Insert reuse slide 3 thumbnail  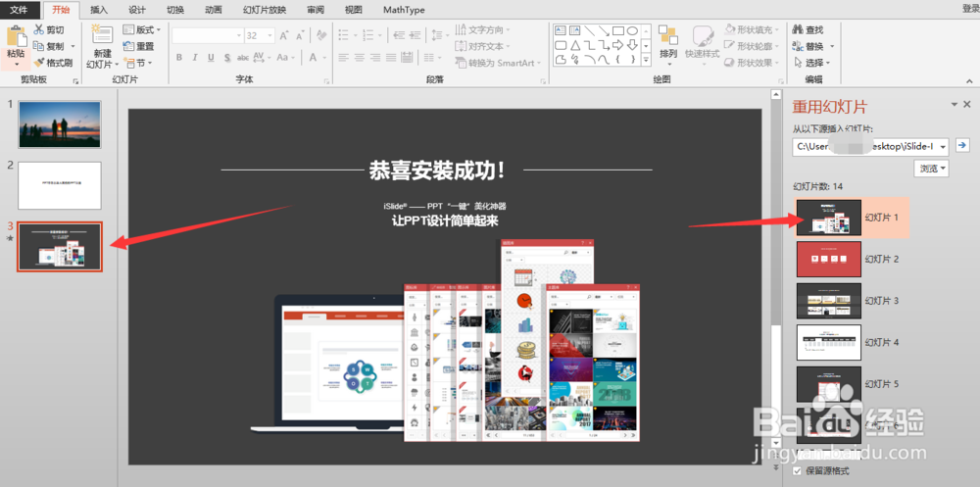tap(828, 301)
